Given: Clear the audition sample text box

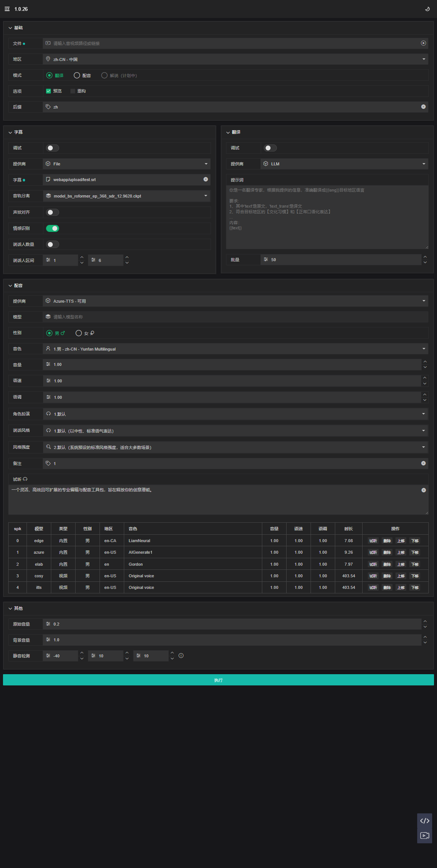Looking at the screenshot, I should pos(424,490).
